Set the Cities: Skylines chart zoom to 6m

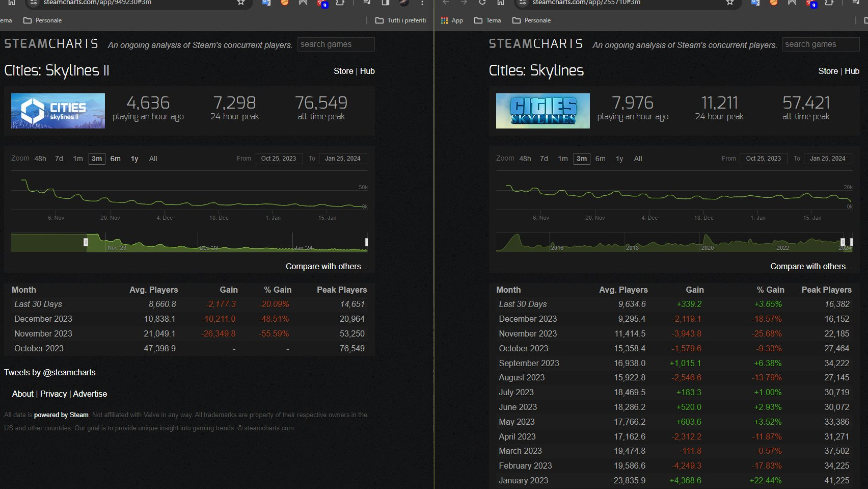coord(601,159)
